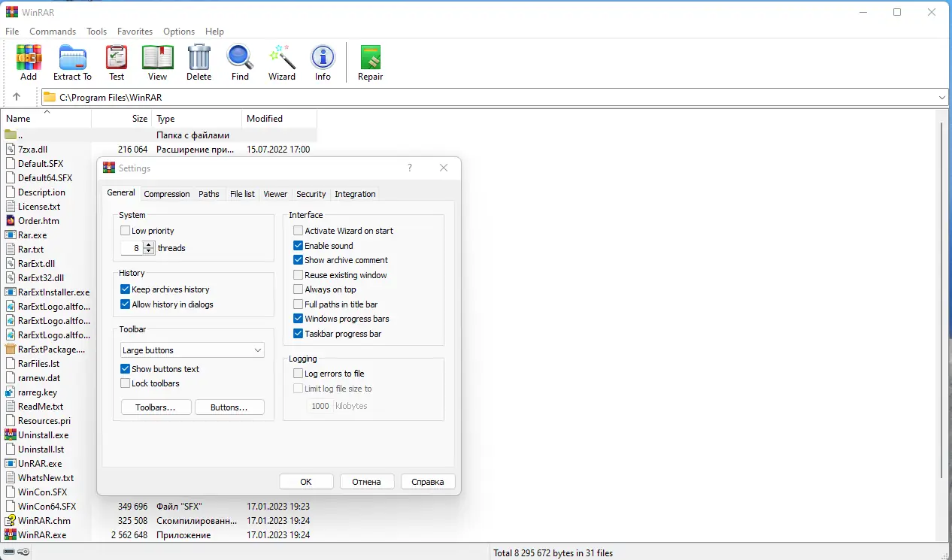Click the Info toolbar icon
This screenshot has width=952, height=560.
323,57
